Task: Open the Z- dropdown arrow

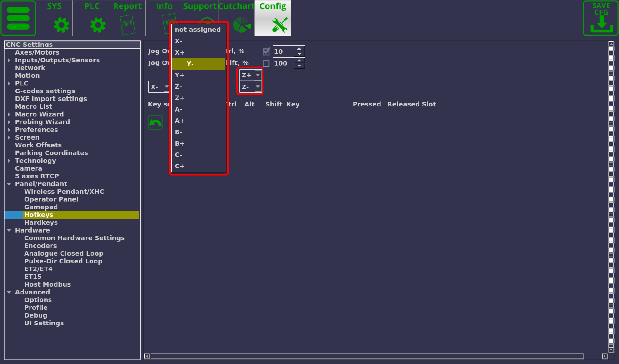Action: click(x=258, y=87)
